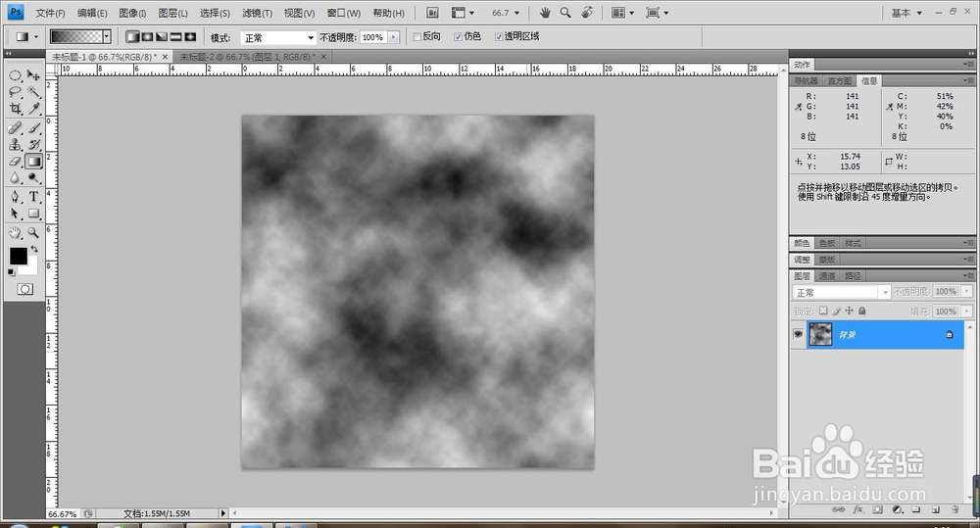Toggle lock transparent pixels in Layers panel
The height and width of the screenshot is (528, 980).
click(x=823, y=311)
